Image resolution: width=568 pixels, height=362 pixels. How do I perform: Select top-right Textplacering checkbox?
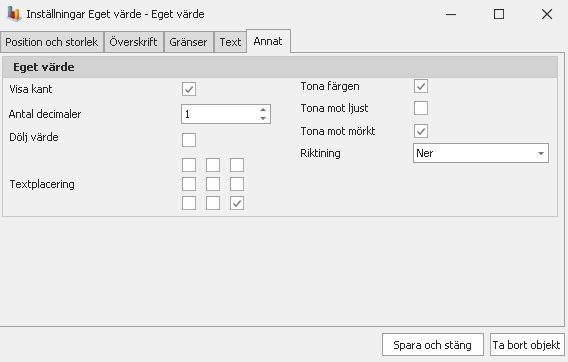click(237, 165)
